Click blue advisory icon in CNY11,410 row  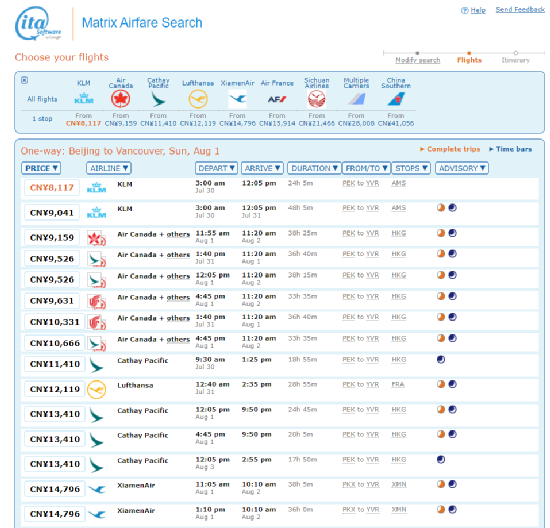(x=441, y=360)
